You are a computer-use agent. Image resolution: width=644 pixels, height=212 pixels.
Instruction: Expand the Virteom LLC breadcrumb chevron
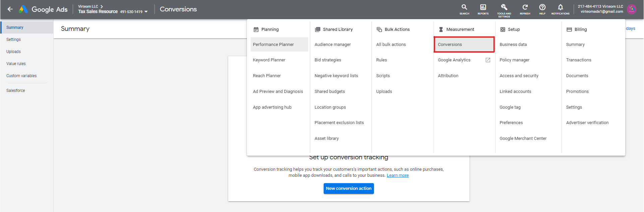click(x=102, y=6)
